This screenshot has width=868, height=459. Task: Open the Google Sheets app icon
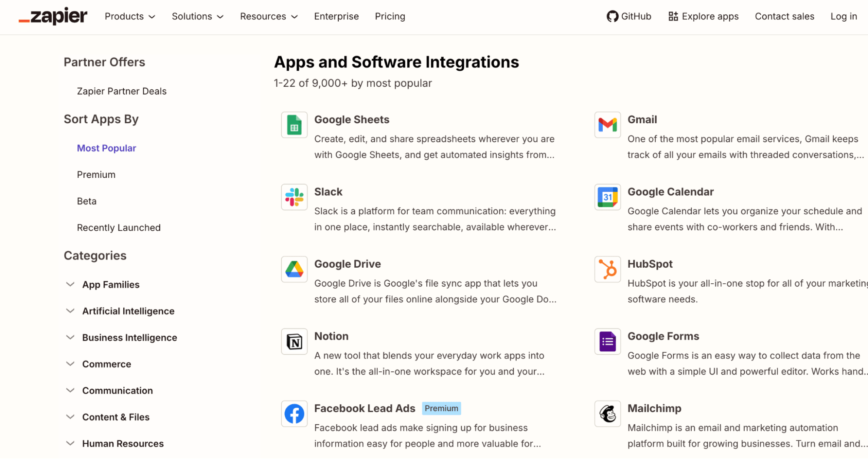pos(294,125)
